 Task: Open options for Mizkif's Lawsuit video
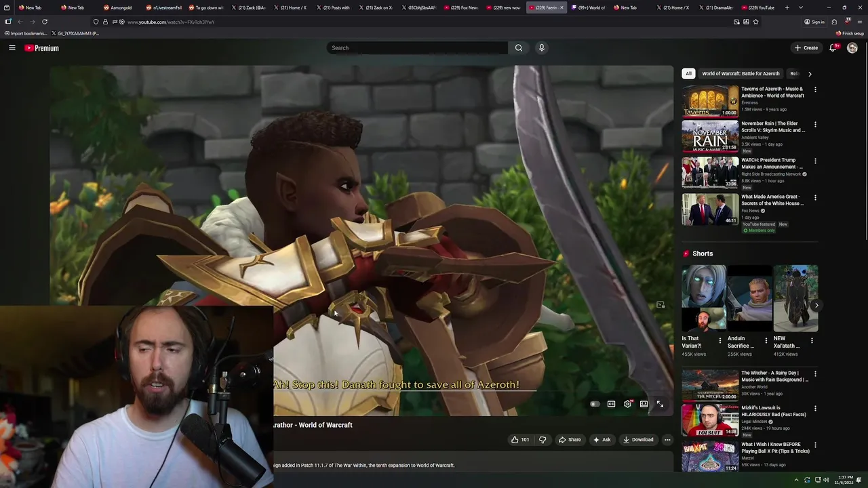(815, 409)
